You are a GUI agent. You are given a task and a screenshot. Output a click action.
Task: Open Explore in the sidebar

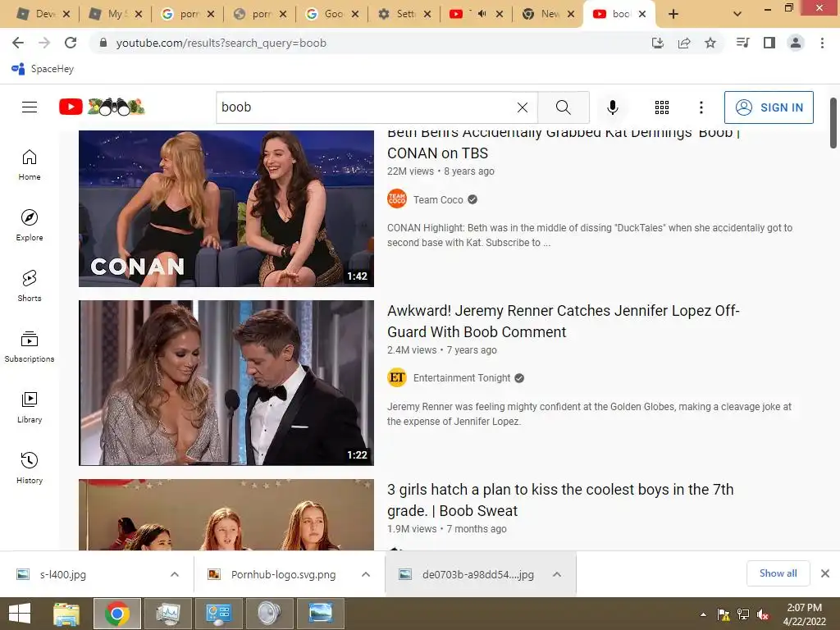coord(30,226)
